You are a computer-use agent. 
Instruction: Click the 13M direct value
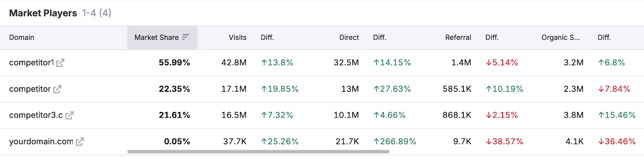point(350,89)
